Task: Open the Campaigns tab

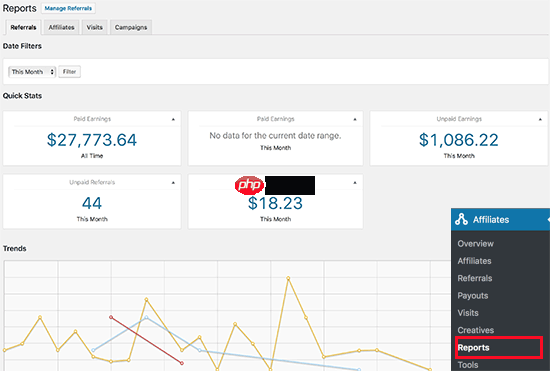Action: (131, 27)
